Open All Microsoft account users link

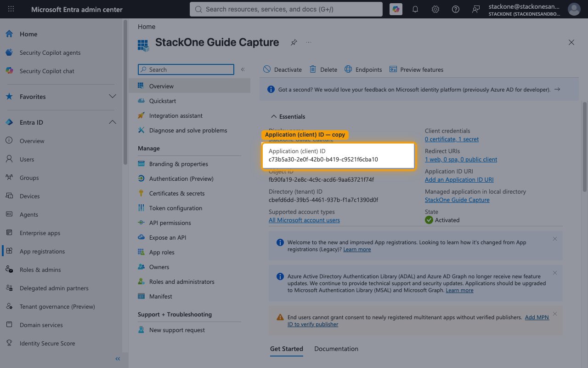[x=304, y=220]
